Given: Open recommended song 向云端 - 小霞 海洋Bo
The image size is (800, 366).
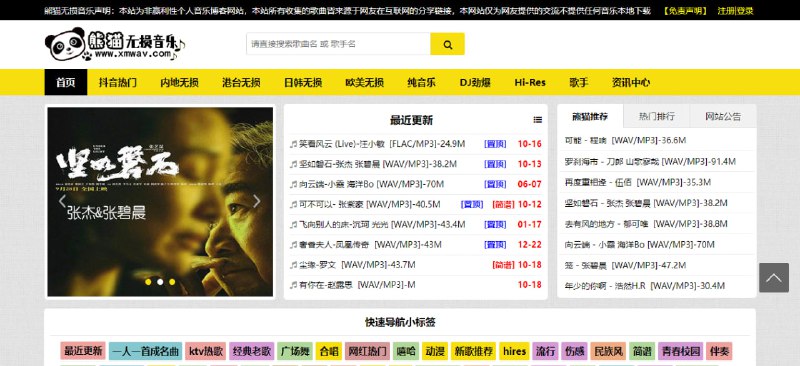Looking at the screenshot, I should 639,245.
